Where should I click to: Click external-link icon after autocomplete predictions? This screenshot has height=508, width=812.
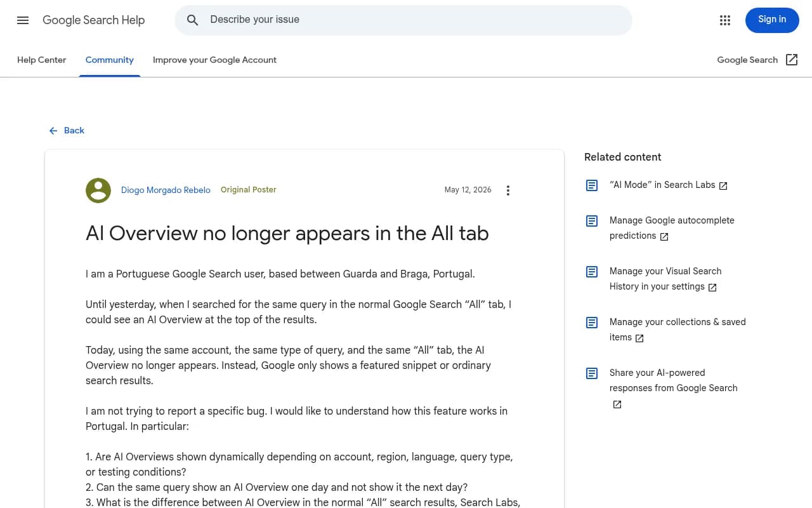(x=664, y=237)
